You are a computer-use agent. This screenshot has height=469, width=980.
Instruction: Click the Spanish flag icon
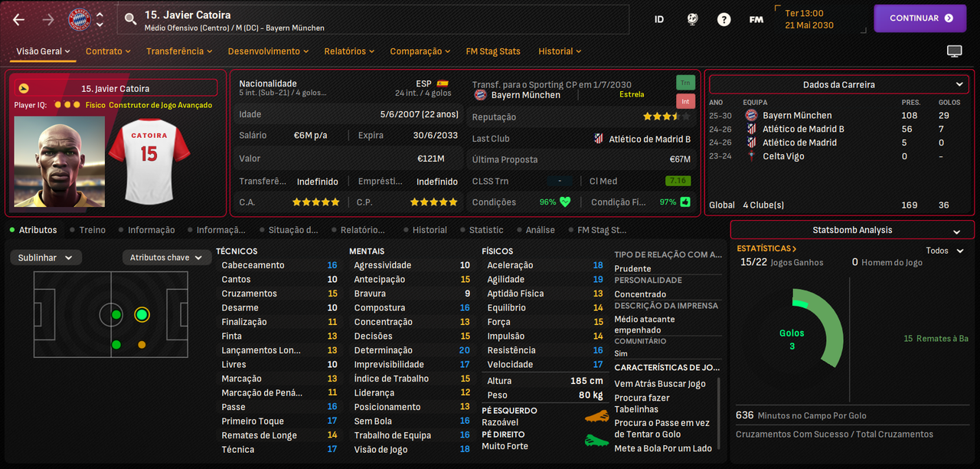pos(443,84)
